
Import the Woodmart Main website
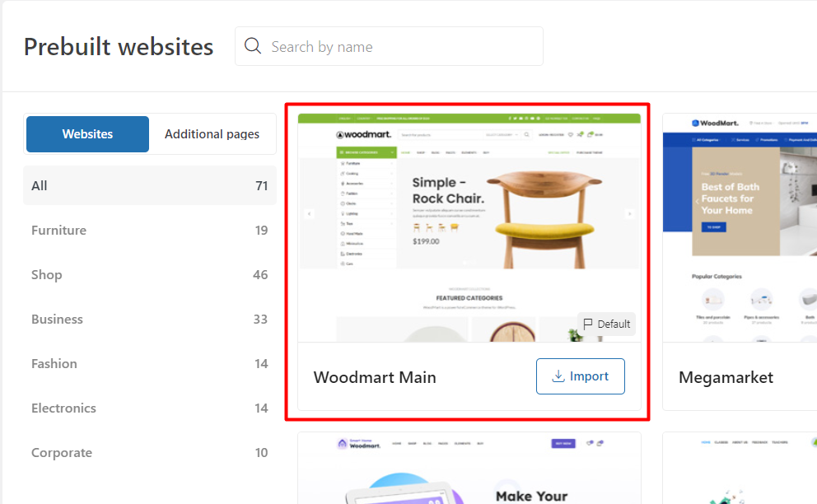point(581,376)
